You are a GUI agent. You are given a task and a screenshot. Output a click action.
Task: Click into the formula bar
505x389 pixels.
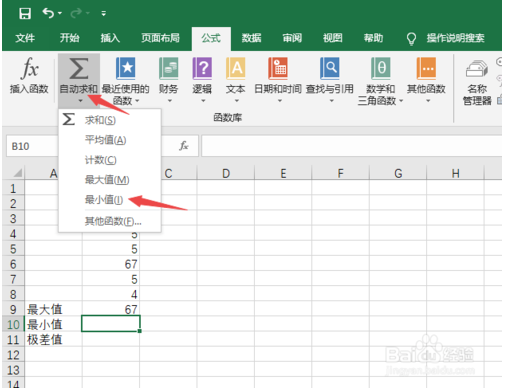(352, 146)
